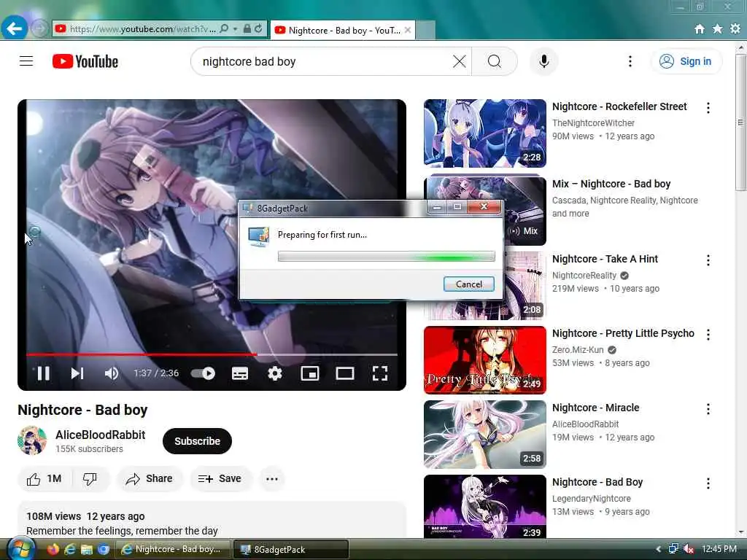
Task: Switch to Nightcore - Bad boy taskbar button
Action: pos(173,549)
